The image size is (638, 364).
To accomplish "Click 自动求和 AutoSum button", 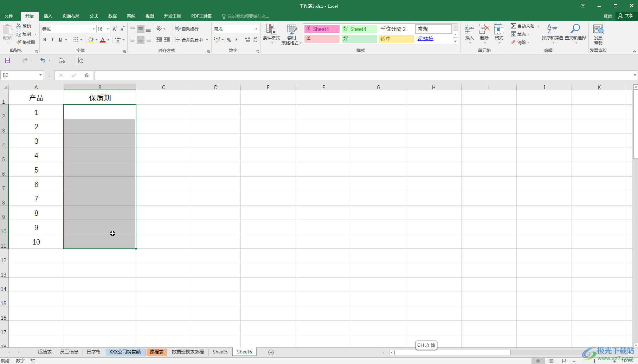I will (523, 26).
